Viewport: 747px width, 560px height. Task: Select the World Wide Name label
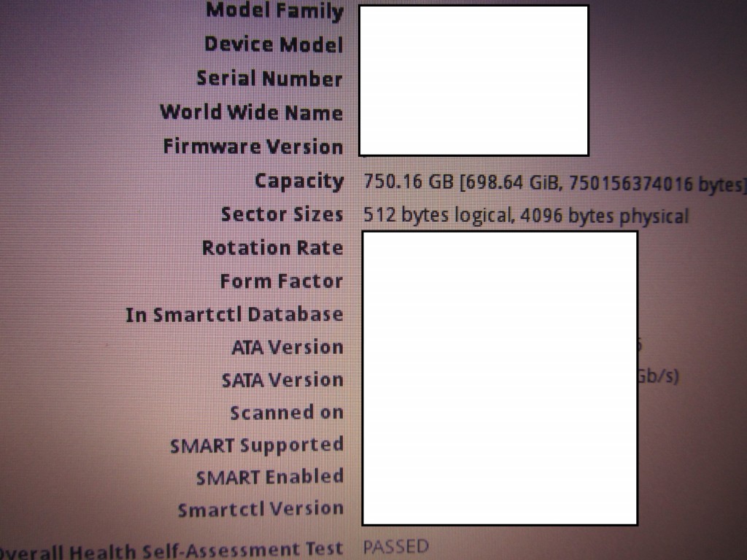point(252,112)
